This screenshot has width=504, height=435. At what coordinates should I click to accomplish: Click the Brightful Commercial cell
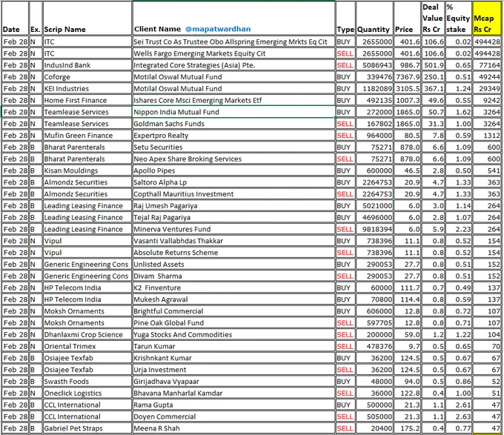(x=233, y=311)
